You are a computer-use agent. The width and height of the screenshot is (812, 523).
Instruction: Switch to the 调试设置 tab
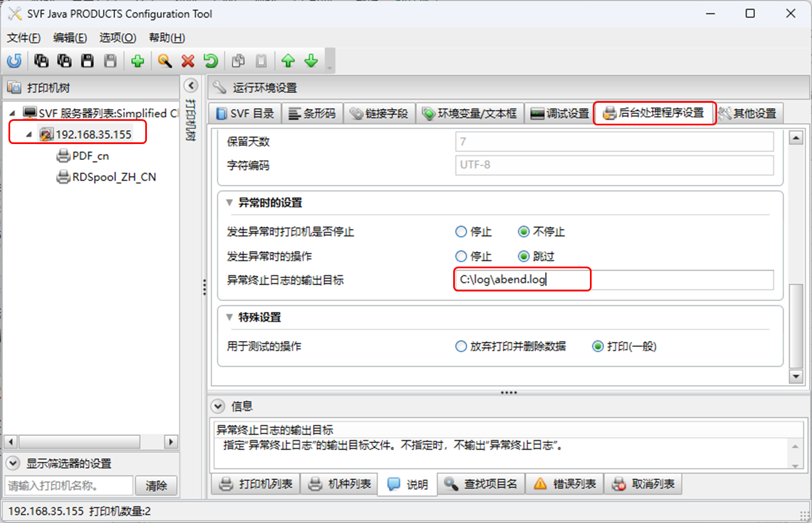click(559, 114)
